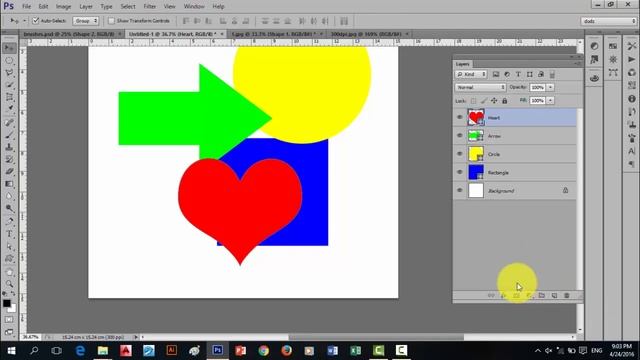Select the Crop tool

coord(9,97)
